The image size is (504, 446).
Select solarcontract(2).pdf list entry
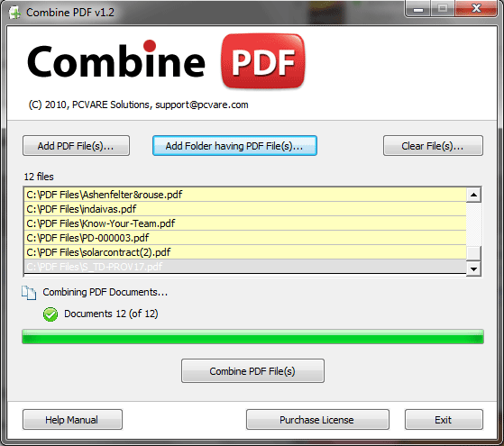click(245, 252)
